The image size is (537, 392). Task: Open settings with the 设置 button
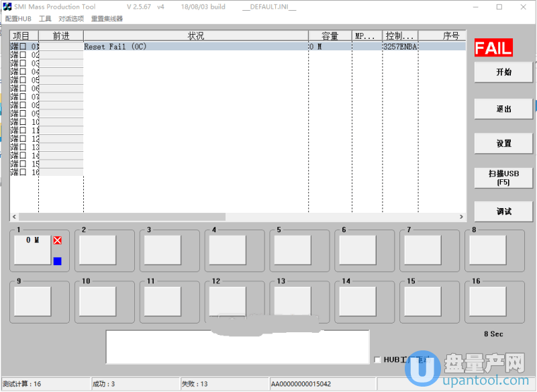(x=503, y=143)
